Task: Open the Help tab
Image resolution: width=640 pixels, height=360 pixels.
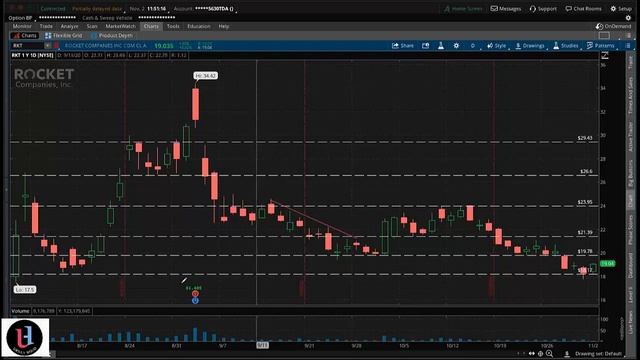Action: (224, 26)
